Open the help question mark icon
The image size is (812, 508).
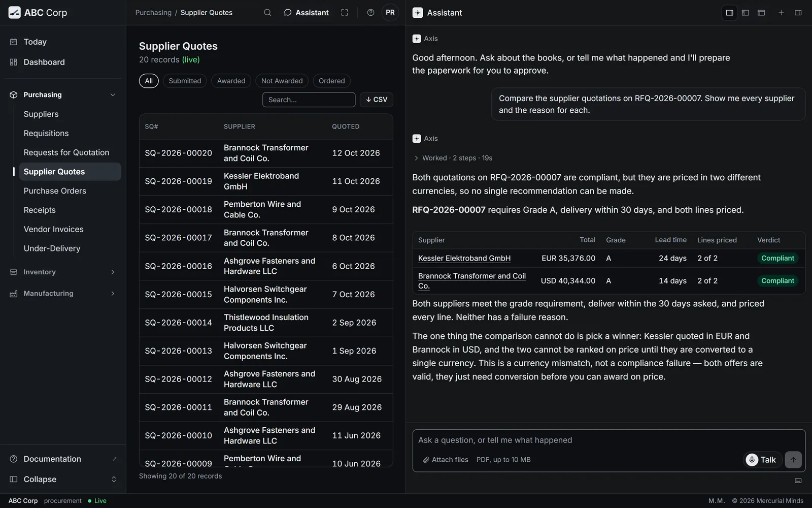pos(371,13)
